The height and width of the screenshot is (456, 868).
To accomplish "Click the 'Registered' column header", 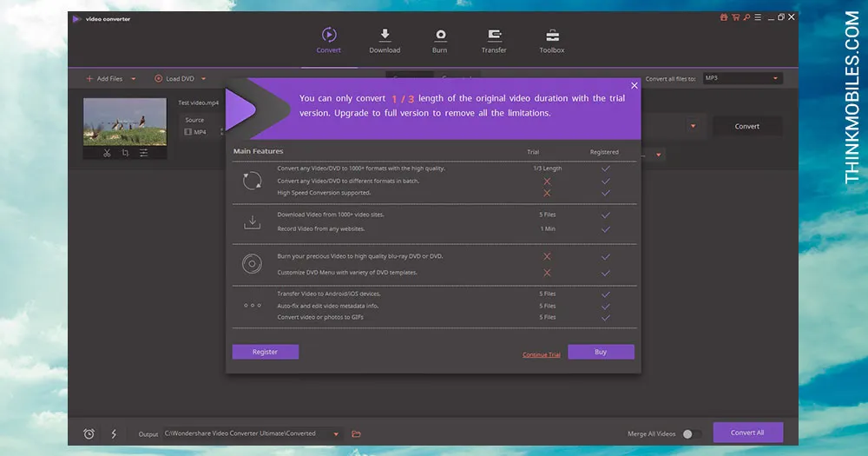I will (x=604, y=152).
